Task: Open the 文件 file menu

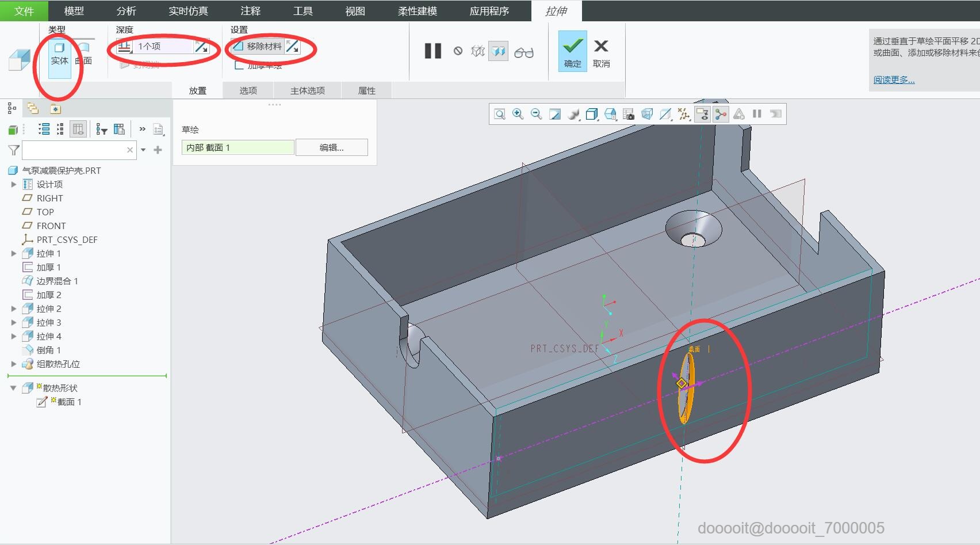Action: 24,11
